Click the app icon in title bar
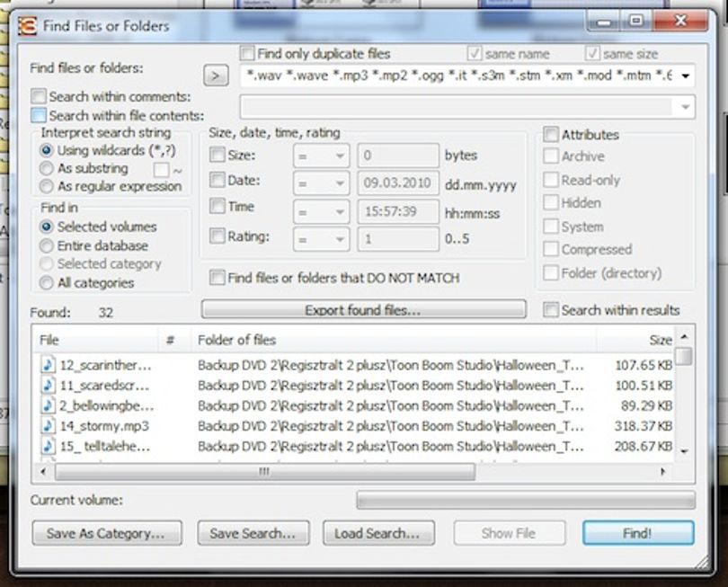Viewport: 728px width, 587px height. (x=27, y=26)
